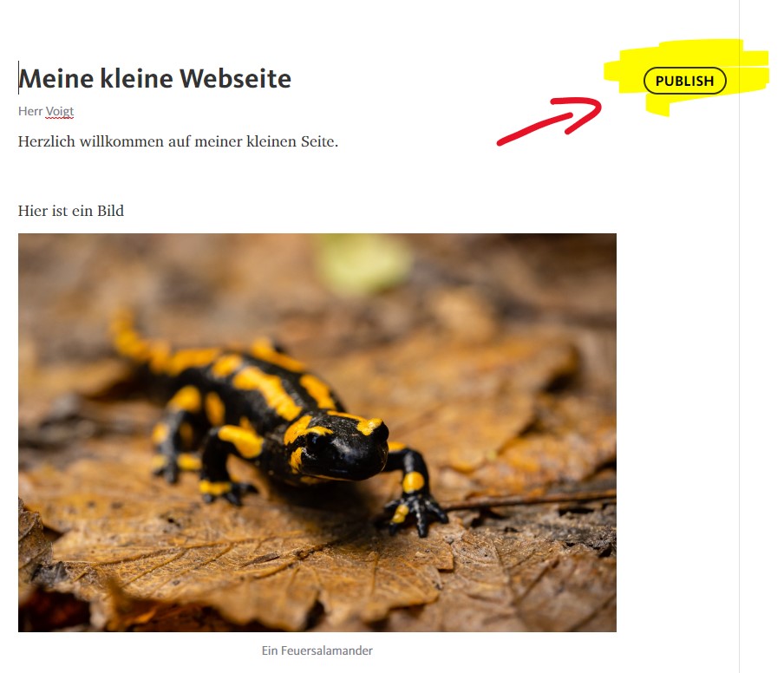This screenshot has height=673, width=784.
Task: Click "Feuersalamander" in the image caption
Action: [326, 650]
